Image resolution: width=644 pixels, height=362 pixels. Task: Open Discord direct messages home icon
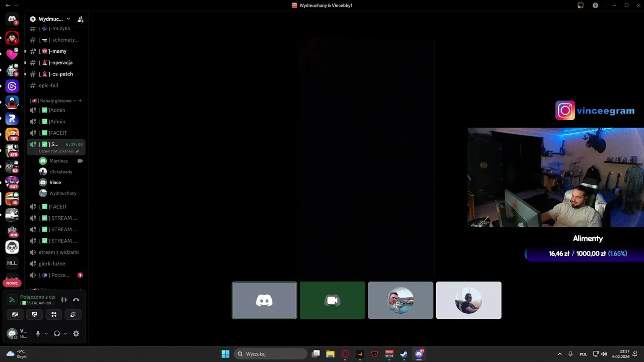12,19
